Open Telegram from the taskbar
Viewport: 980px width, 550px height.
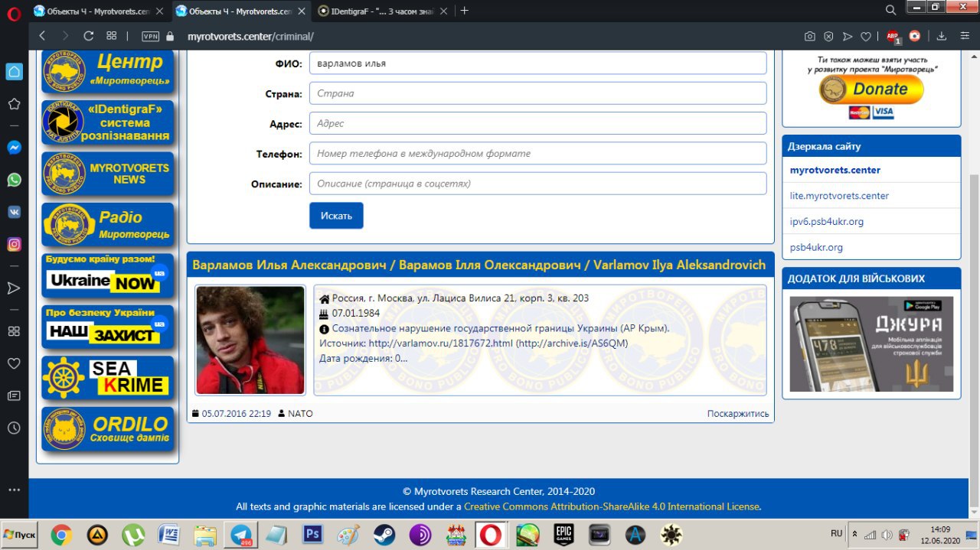click(242, 534)
